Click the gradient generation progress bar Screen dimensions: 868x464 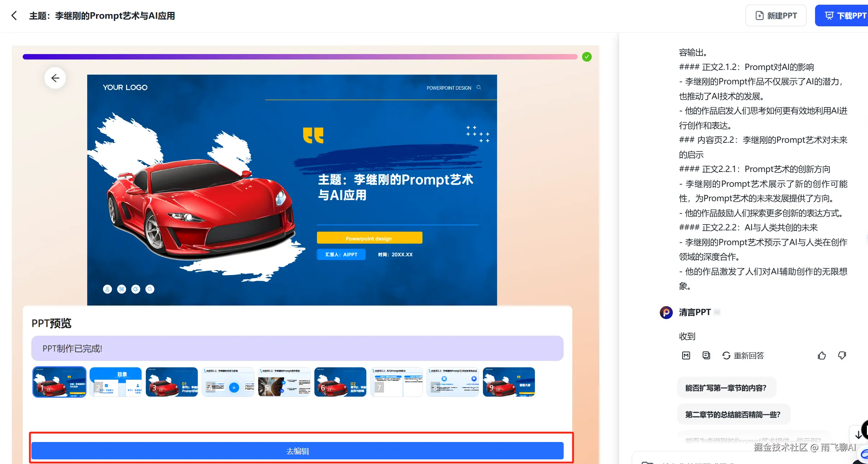click(x=300, y=57)
